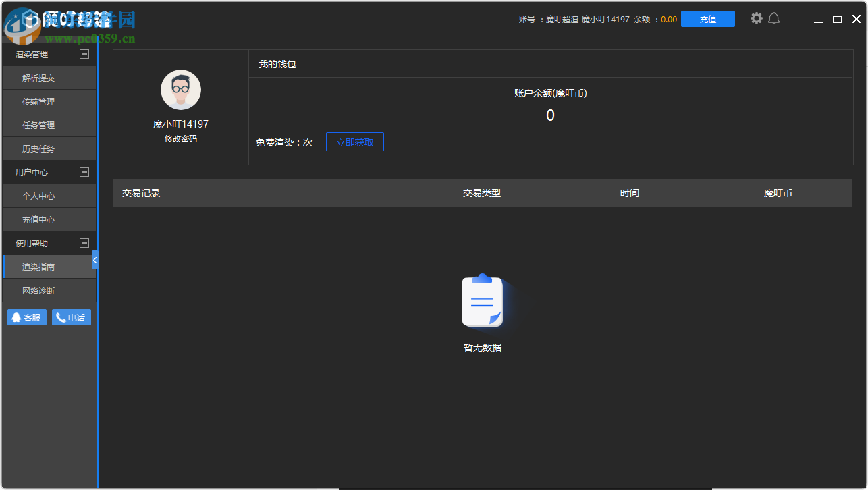Open 任务管理 task management
This screenshot has height=490, width=868.
coord(47,124)
